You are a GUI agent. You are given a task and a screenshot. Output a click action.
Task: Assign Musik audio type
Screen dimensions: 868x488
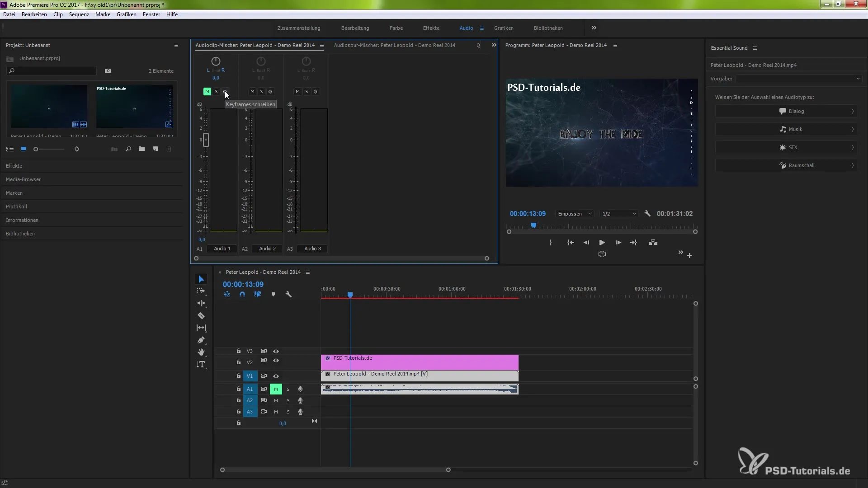(786, 129)
